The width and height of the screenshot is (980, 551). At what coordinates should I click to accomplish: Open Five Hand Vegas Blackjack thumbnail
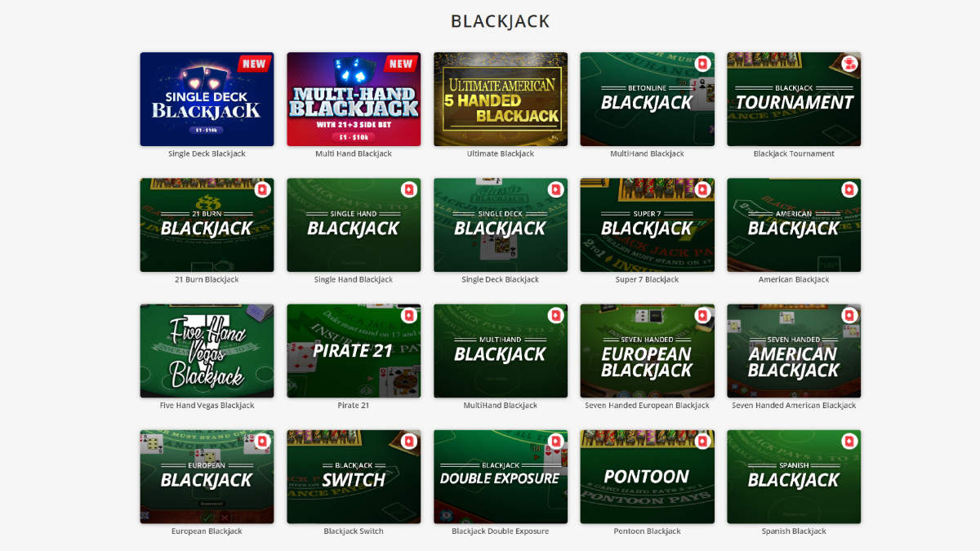coord(207,351)
